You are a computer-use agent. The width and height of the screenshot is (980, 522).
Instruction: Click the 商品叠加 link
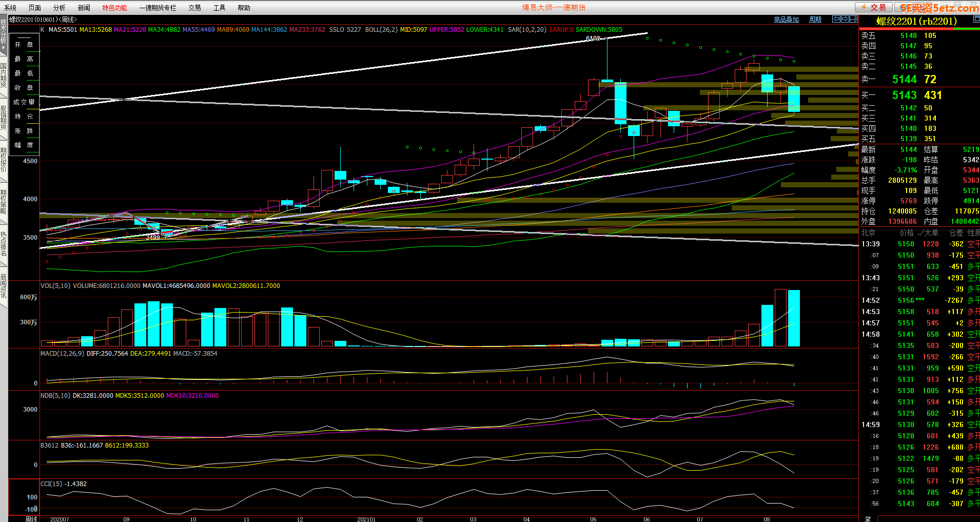(x=786, y=20)
